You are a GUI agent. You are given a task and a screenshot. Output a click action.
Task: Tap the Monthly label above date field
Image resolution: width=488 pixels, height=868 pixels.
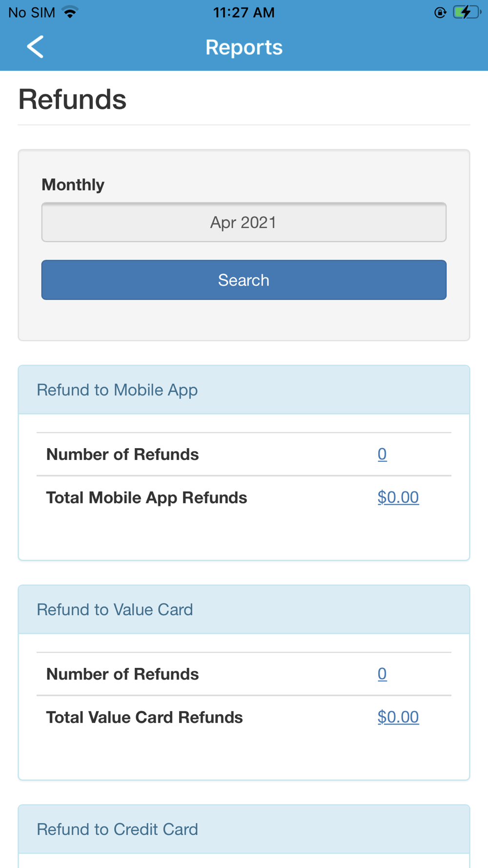pyautogui.click(x=73, y=185)
